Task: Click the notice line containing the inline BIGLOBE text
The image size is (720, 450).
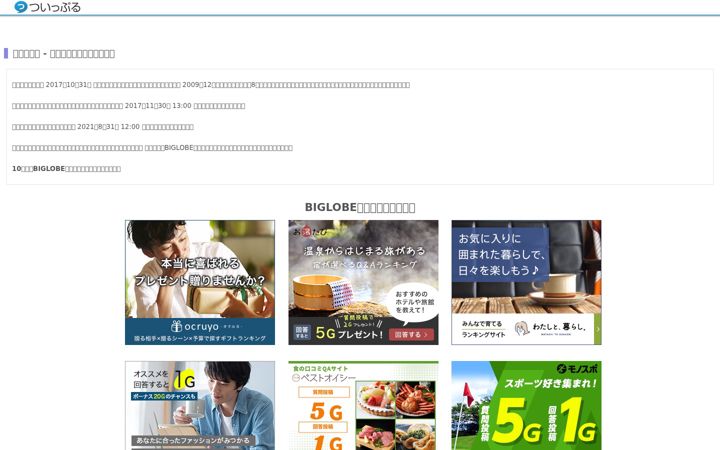Action: click(x=152, y=148)
